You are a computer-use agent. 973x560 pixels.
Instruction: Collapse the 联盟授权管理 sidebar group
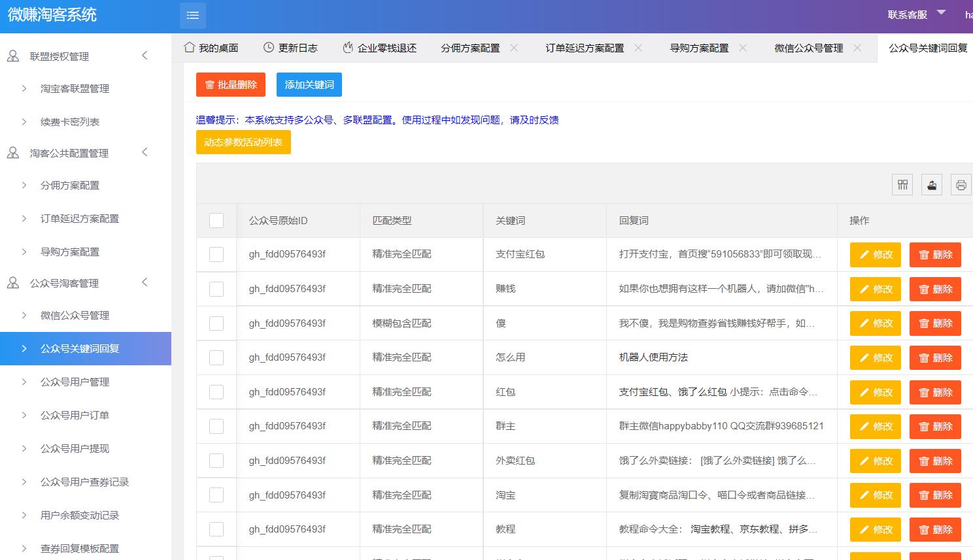point(145,56)
